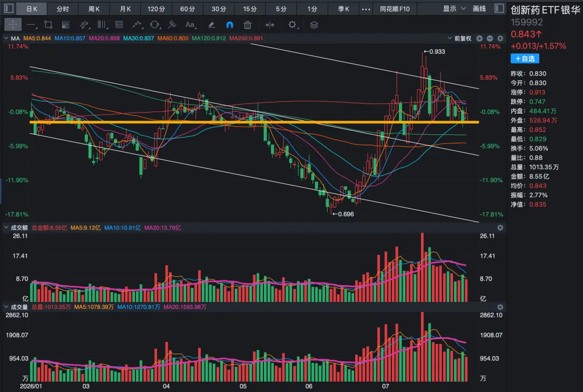Click the MA60:0.800 indicator label

tap(173, 38)
